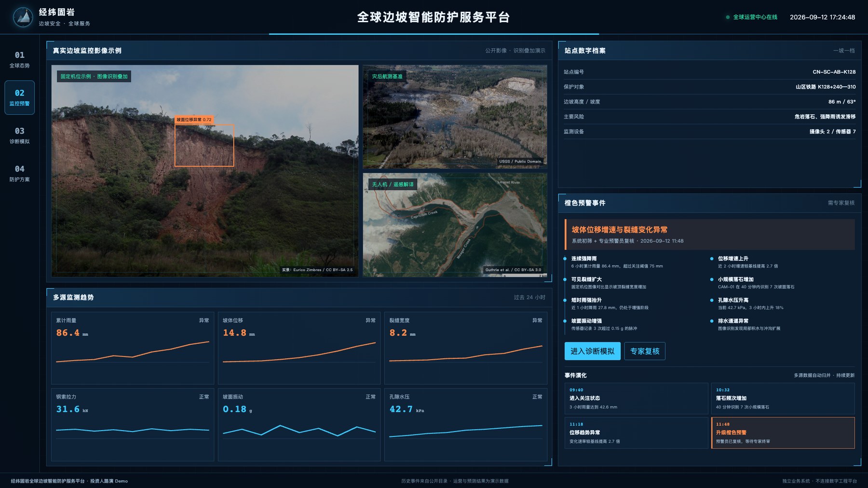Select the 钢索拉力 31.6 kN chart card
The width and height of the screenshot is (868, 488).
[x=133, y=425]
